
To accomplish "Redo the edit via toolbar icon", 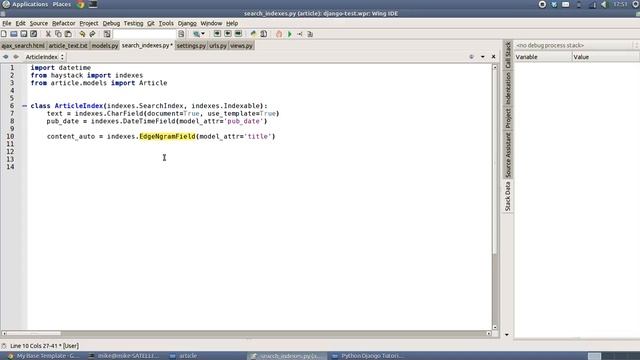I will (92, 34).
